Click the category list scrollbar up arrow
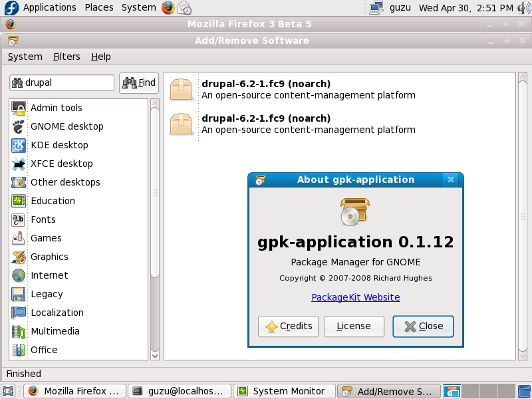Viewport: 532px width, 399px height. coord(155,103)
